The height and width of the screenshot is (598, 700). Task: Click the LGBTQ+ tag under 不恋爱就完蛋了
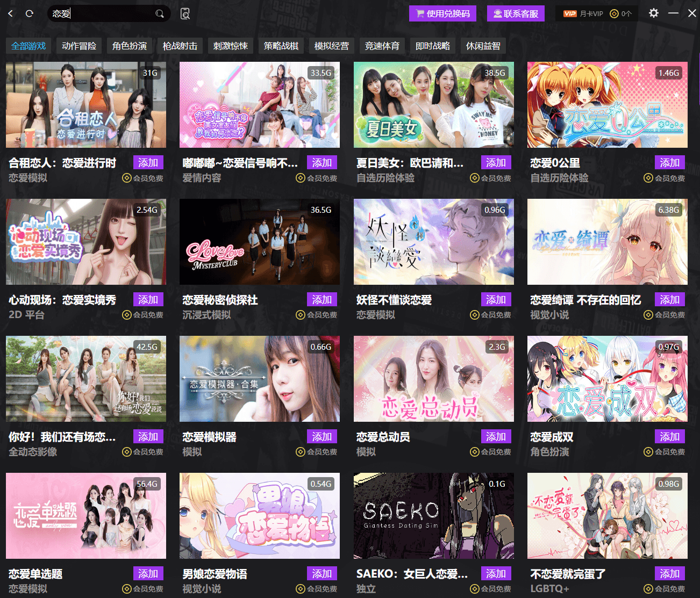coord(549,589)
